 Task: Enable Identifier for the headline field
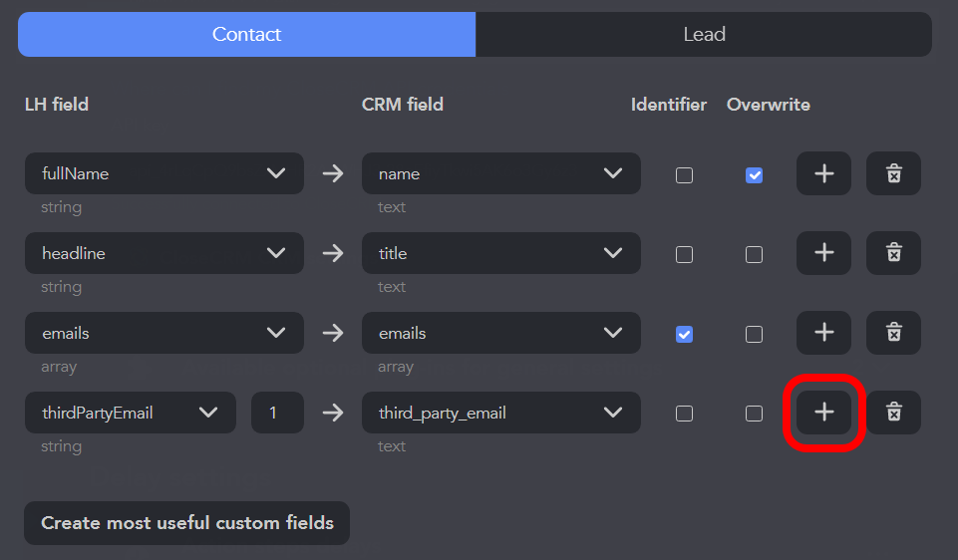(684, 255)
